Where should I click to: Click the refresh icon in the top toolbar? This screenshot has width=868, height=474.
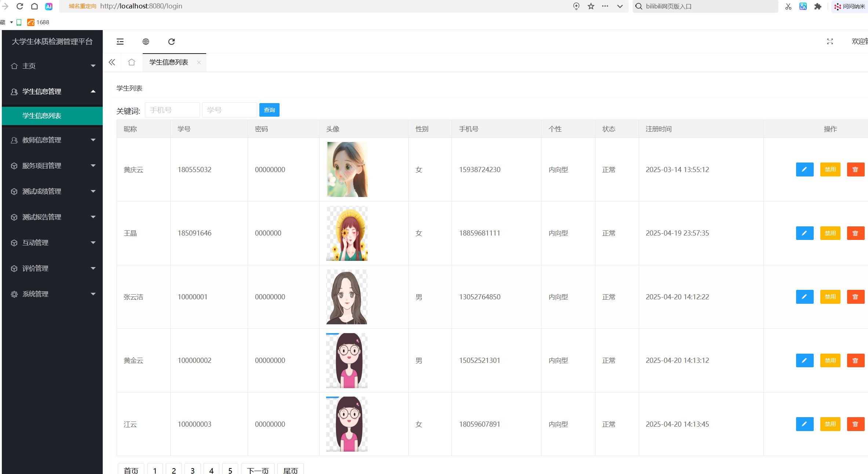pos(171,41)
